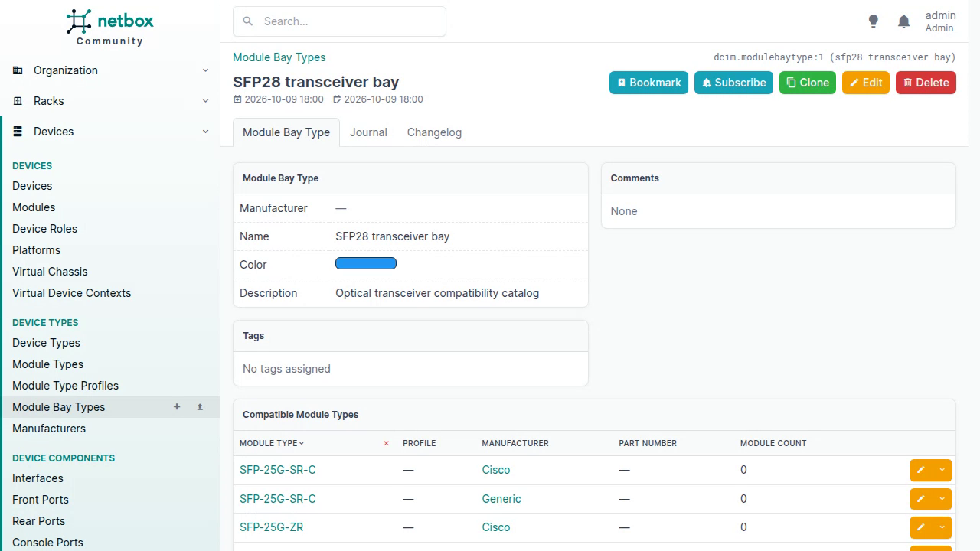Viewport: 980px width, 551px height.
Task: Add a new Module Bay Type via the sidebar plus icon
Action: [177, 407]
